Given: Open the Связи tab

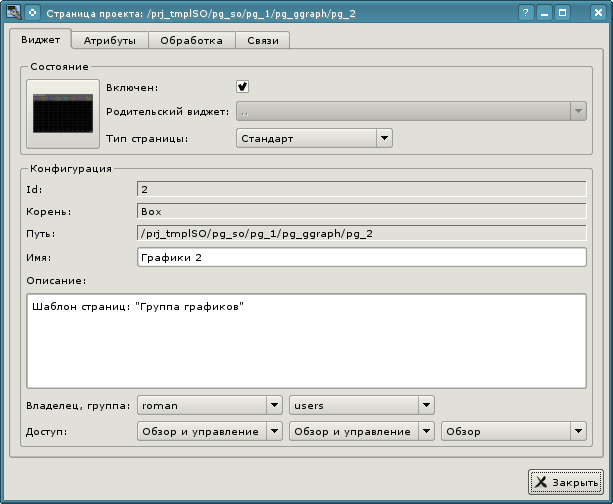Looking at the screenshot, I should [x=263, y=41].
